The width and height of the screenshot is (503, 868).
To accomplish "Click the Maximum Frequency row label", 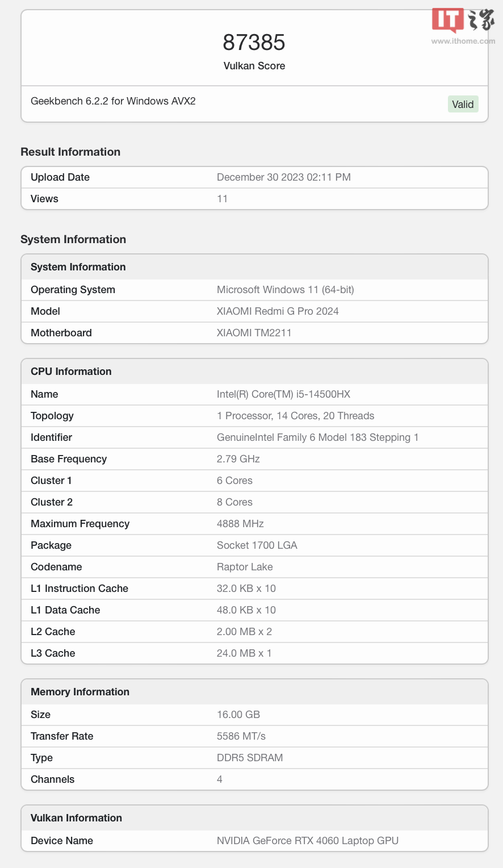I will click(80, 524).
